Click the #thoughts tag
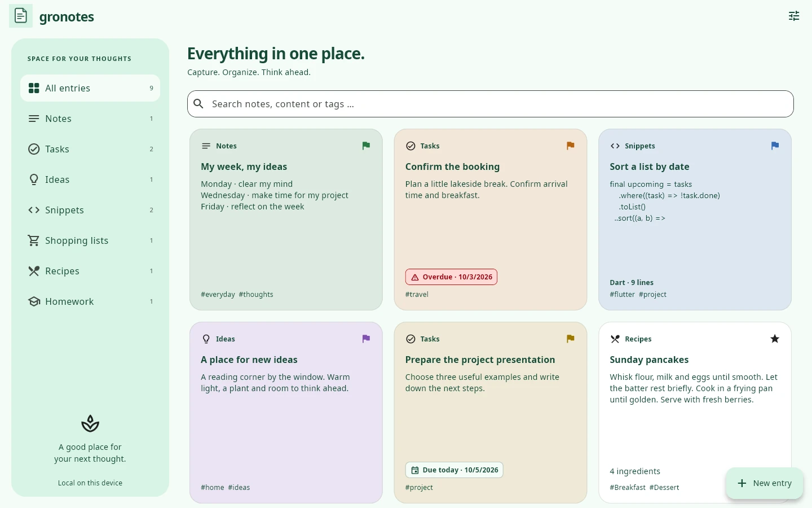The height and width of the screenshot is (508, 812). tap(256, 295)
